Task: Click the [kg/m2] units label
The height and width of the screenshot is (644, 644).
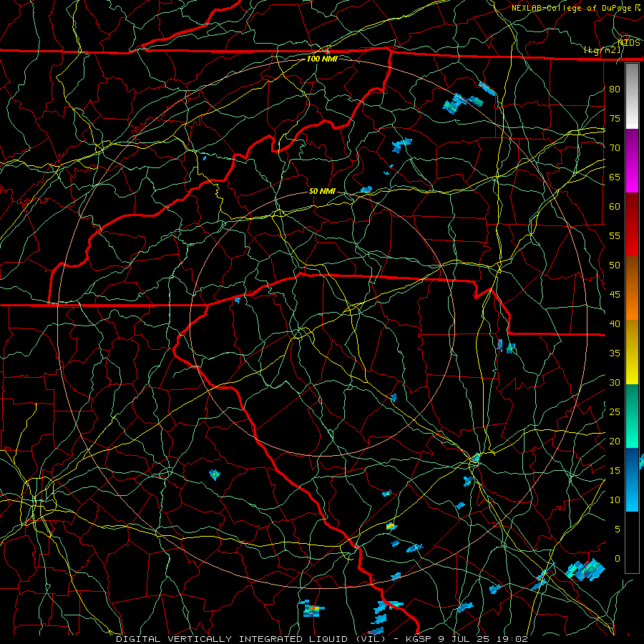Action: click(602, 50)
